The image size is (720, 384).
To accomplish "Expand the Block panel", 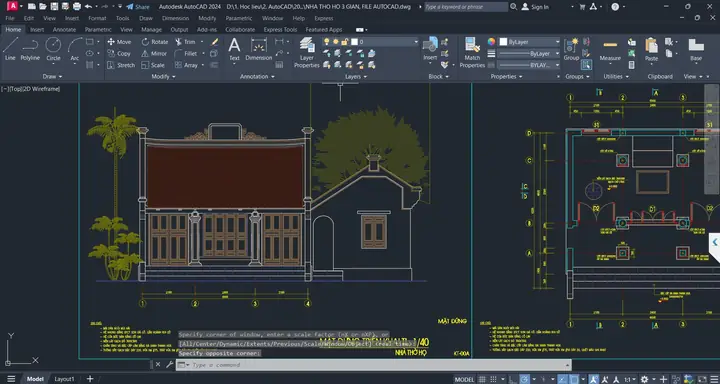I will (439, 77).
